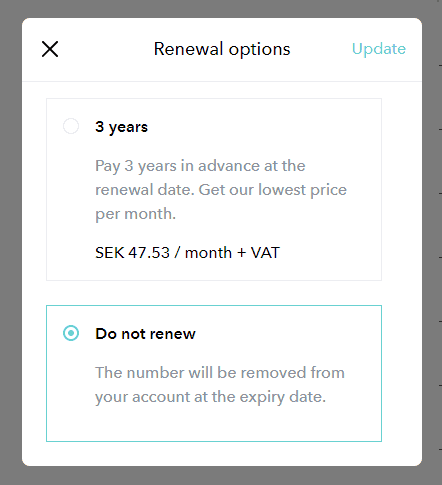Click "your account at the expiry date" line
This screenshot has width=442, height=485.
pyautogui.click(x=210, y=397)
